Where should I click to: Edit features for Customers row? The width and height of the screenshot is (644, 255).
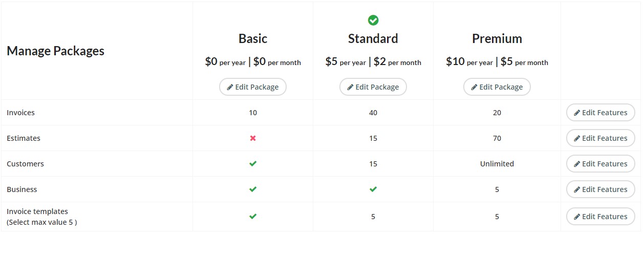click(x=600, y=164)
